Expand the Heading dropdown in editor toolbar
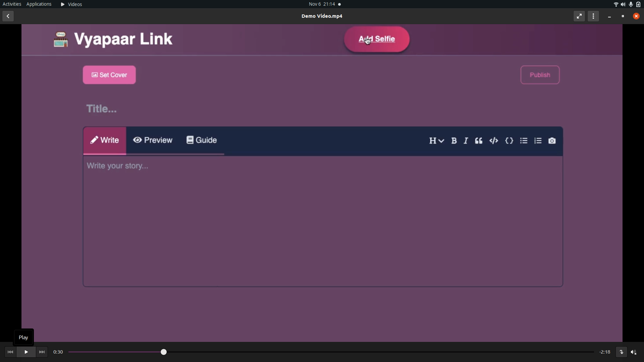Image resolution: width=644 pixels, height=362 pixels. (436, 141)
